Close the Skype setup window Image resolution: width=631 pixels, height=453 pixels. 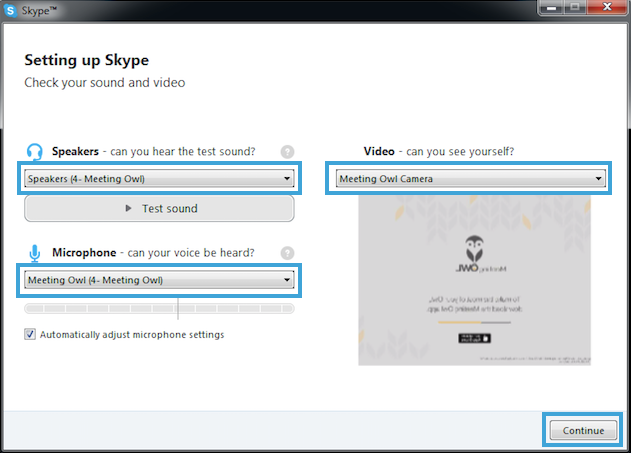pyautogui.click(x=607, y=7)
